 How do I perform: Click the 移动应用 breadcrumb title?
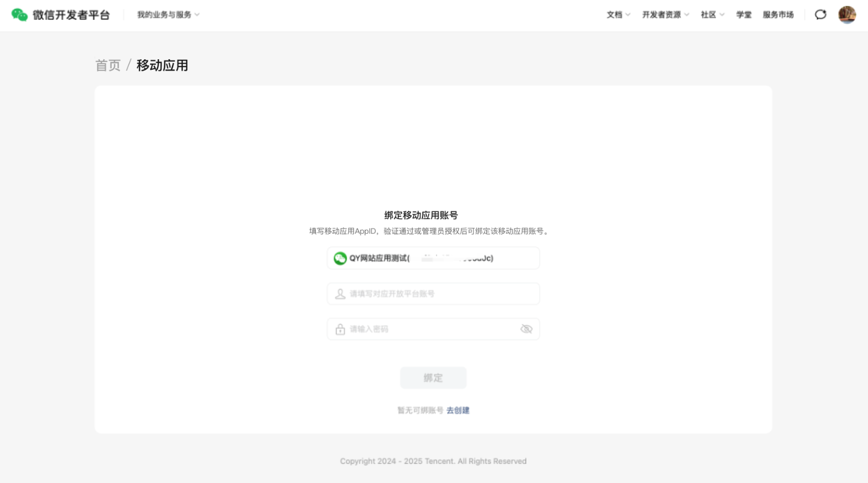coord(162,65)
